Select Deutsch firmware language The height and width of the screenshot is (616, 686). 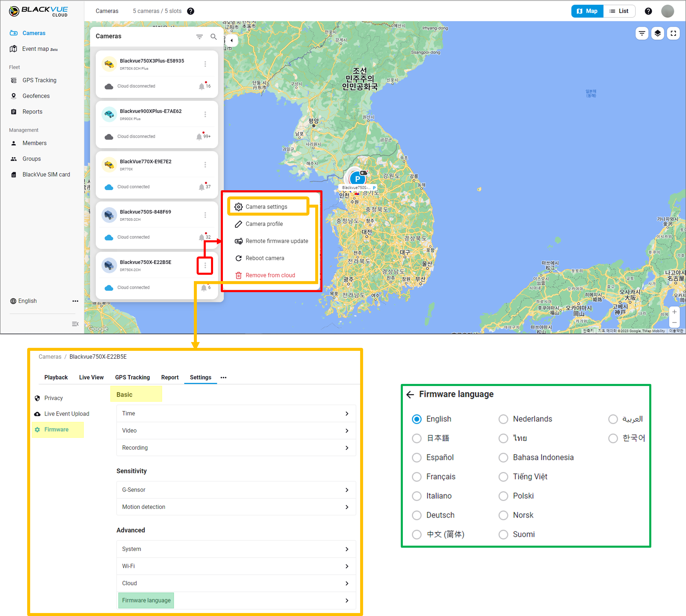coord(417,516)
